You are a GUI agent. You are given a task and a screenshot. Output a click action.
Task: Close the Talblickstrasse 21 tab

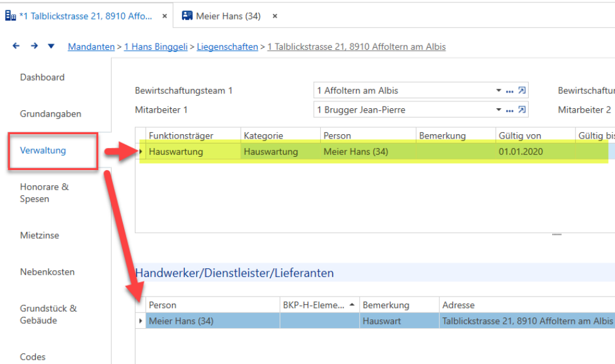pos(164,16)
